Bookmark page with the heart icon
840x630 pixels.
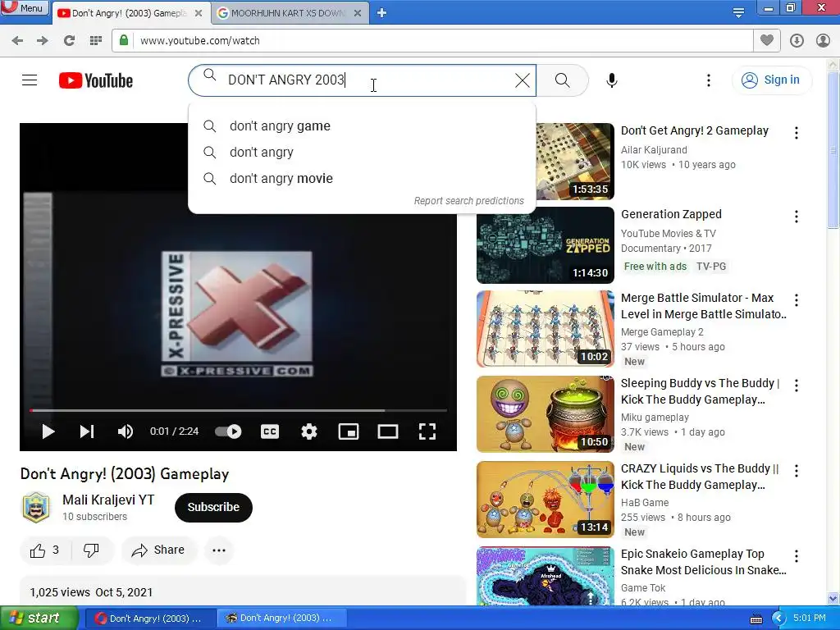[x=767, y=40]
